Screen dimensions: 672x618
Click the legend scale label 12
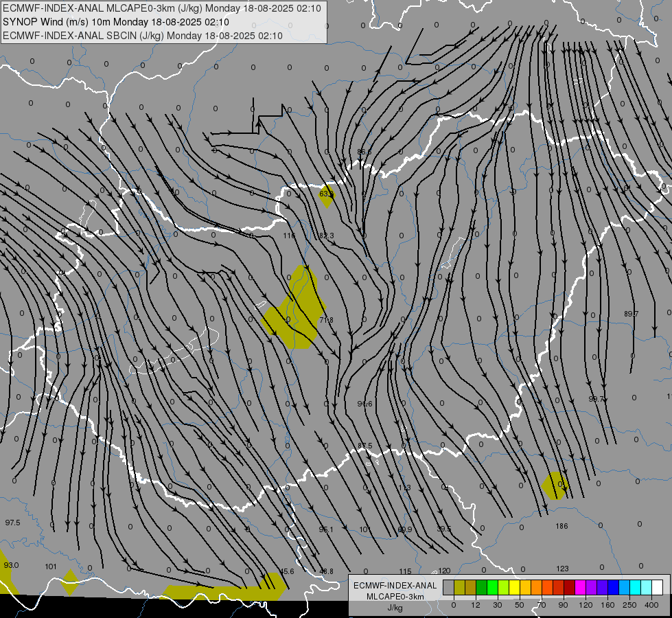(476, 605)
